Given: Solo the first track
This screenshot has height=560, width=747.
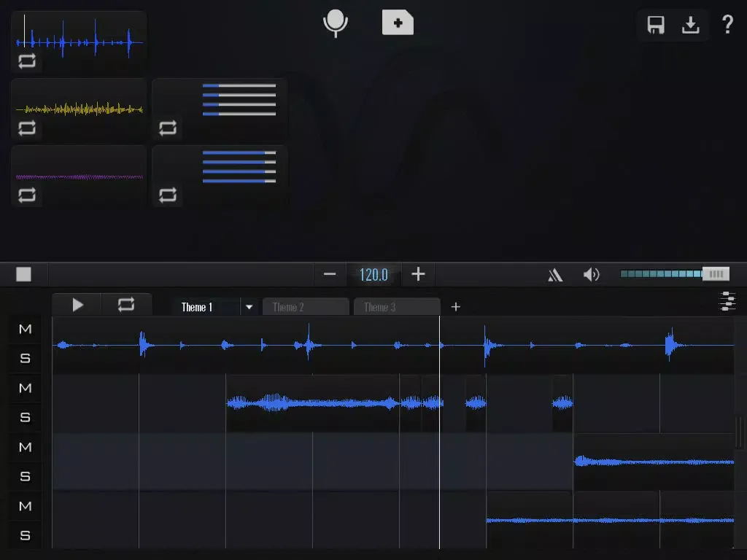Looking at the screenshot, I should 26,358.
